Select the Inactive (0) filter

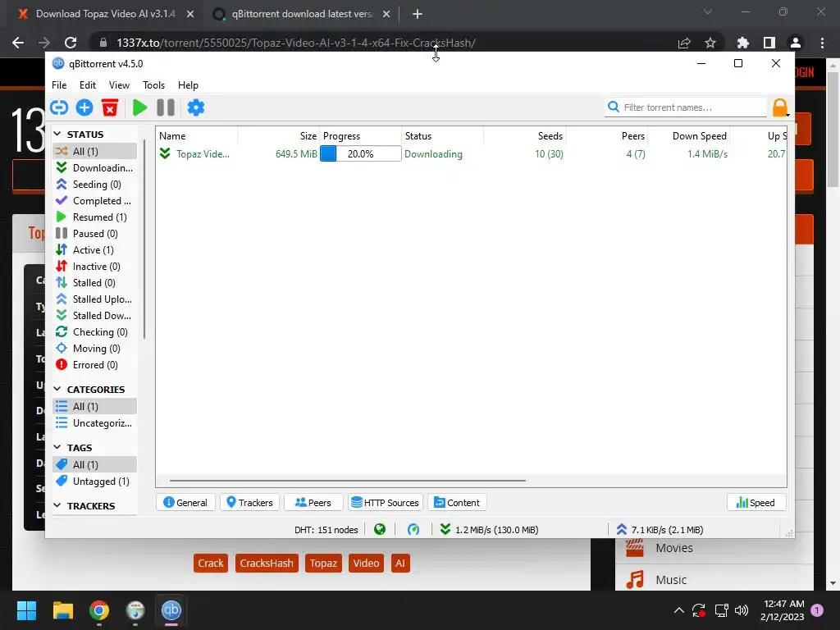pyautogui.click(x=95, y=267)
